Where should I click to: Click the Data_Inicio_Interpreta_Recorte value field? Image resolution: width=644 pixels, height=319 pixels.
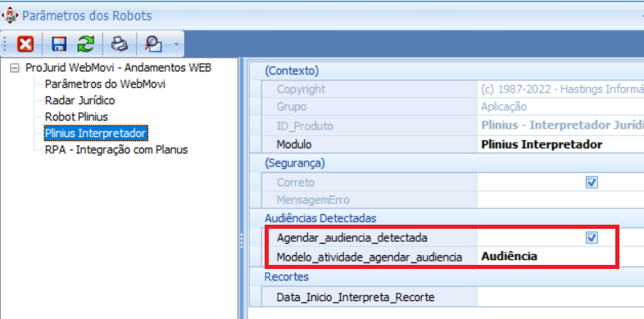[560, 297]
